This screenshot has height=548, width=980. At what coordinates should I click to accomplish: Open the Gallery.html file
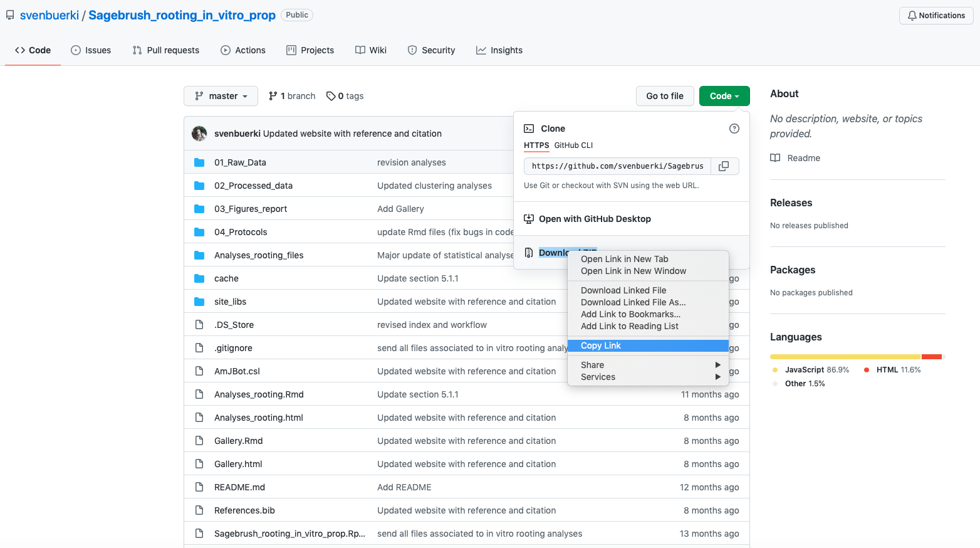tap(238, 464)
